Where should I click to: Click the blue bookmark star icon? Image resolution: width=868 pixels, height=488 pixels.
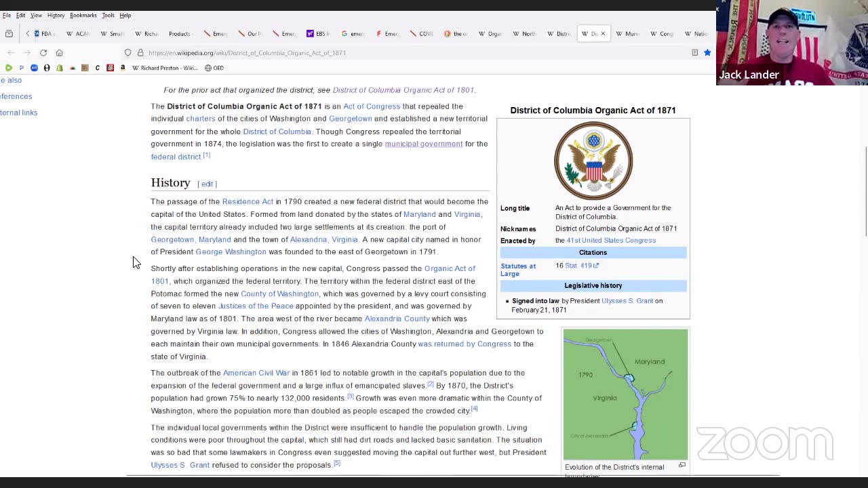pos(707,53)
